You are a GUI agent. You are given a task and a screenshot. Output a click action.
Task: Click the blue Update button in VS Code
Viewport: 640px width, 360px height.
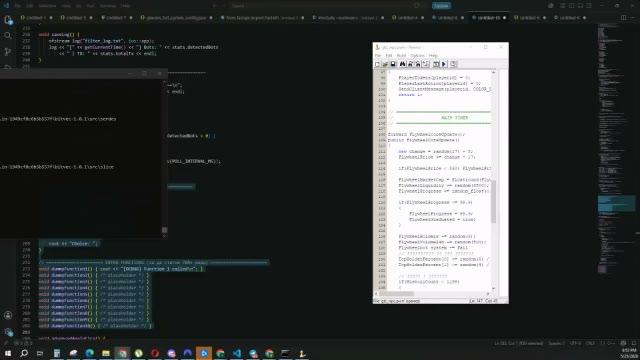point(441,6)
